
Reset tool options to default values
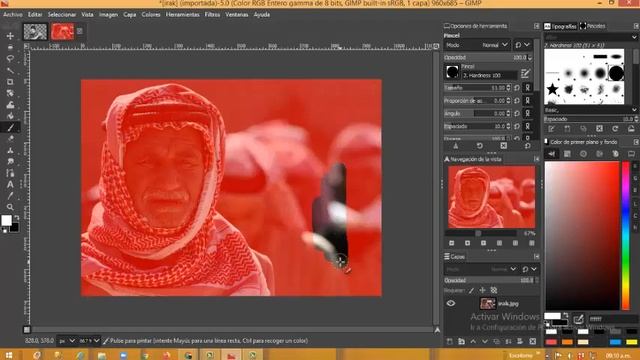(x=528, y=146)
